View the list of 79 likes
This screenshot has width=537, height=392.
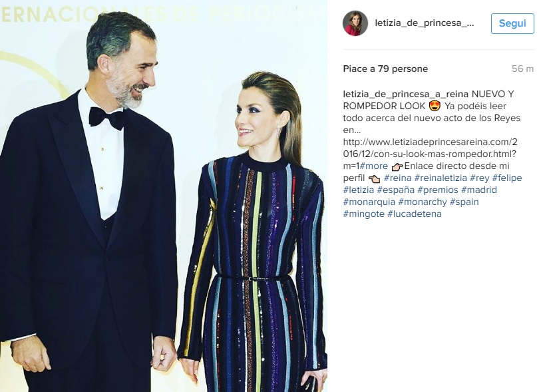click(x=385, y=69)
